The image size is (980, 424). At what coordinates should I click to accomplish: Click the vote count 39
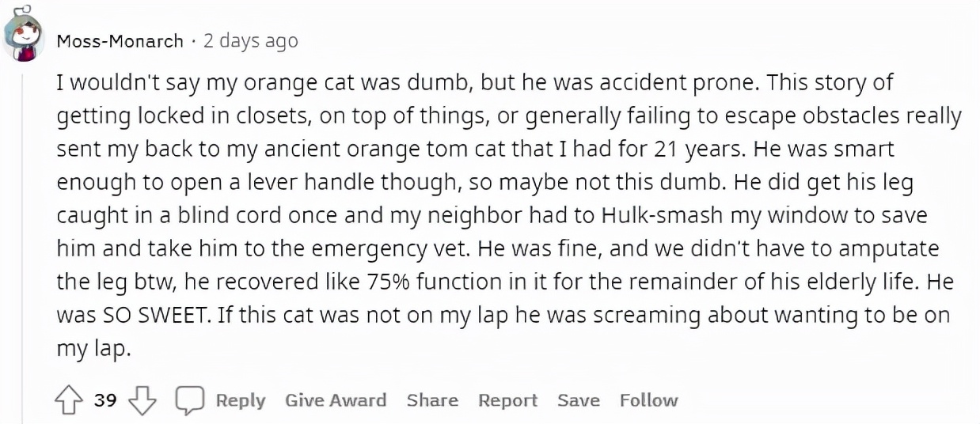pos(105,401)
